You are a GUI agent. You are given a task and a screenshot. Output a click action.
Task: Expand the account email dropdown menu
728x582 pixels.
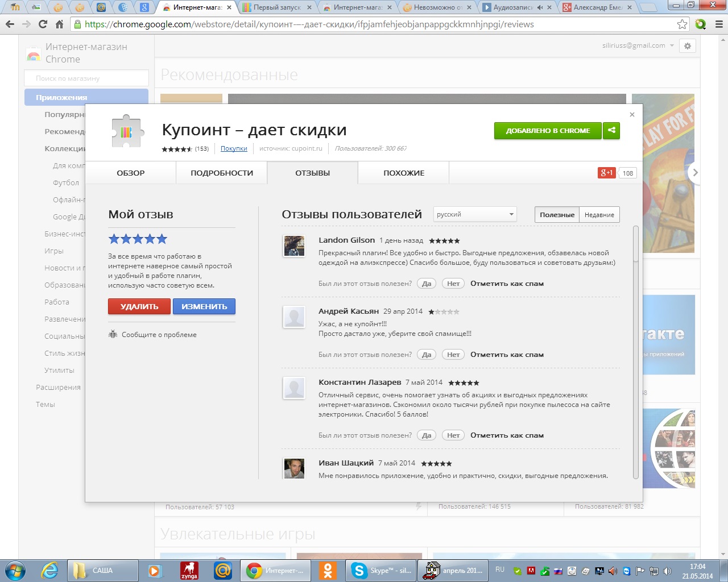672,45
